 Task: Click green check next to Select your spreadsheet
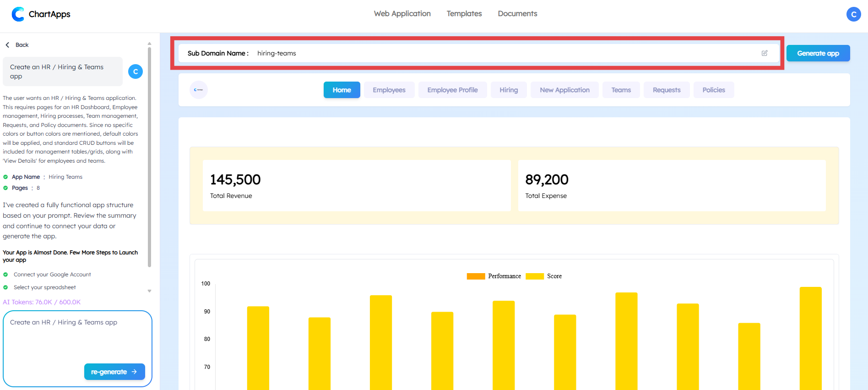pyautogui.click(x=5, y=287)
